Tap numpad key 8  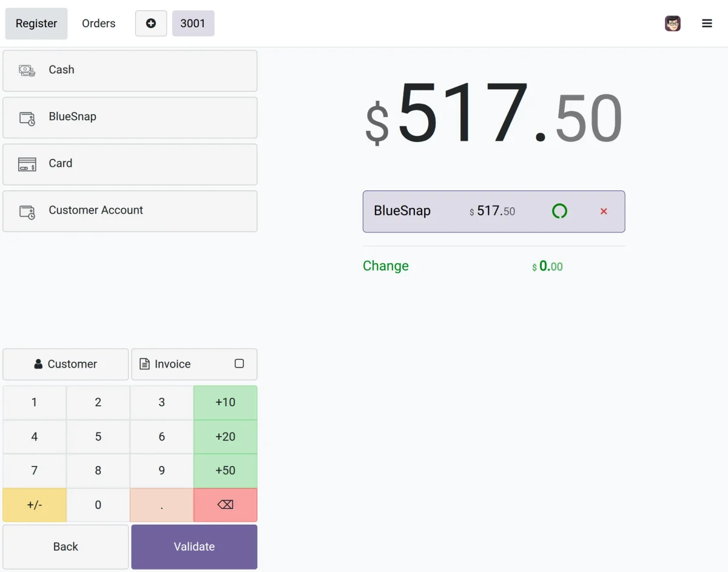click(98, 471)
